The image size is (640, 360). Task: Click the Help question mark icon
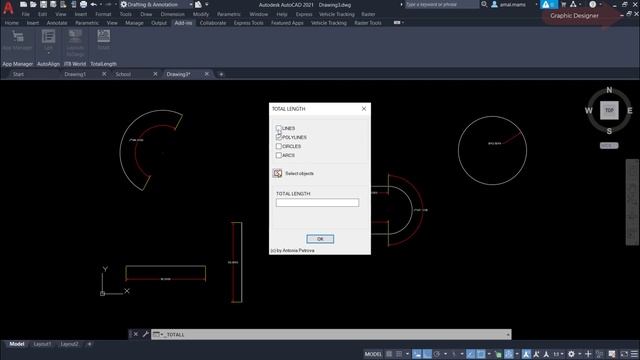click(593, 4)
